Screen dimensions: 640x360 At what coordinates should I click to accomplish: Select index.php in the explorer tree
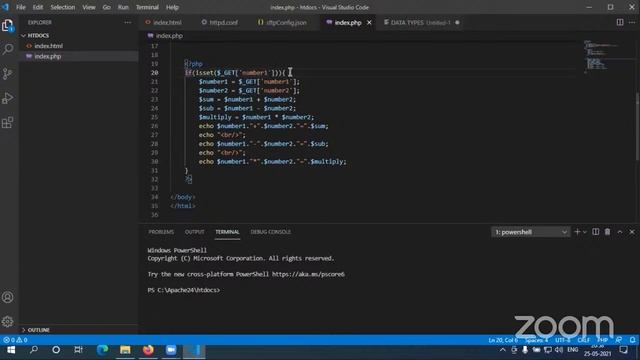pos(47,56)
